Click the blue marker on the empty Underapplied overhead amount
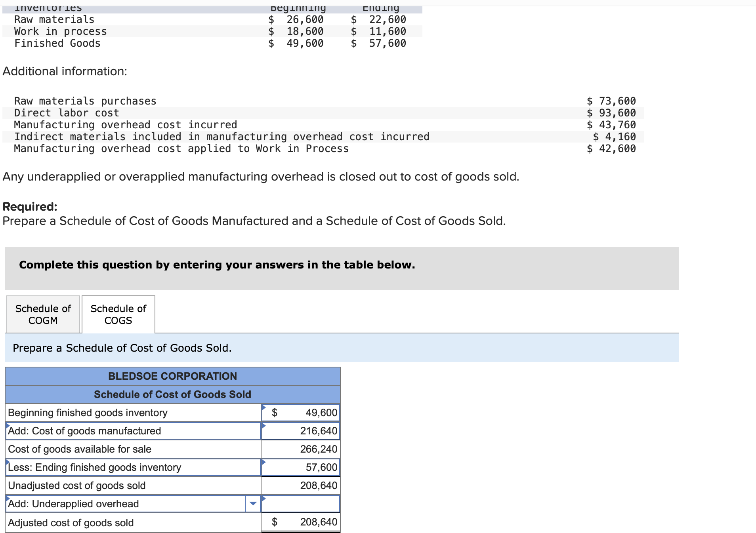Screen dimensions: 756x533 point(263,498)
